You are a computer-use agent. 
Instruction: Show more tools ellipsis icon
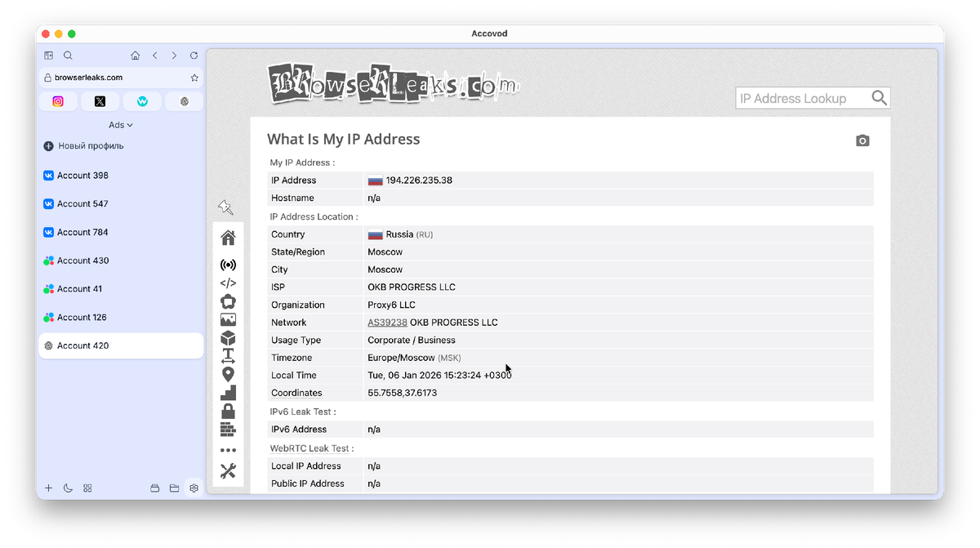pyautogui.click(x=228, y=450)
